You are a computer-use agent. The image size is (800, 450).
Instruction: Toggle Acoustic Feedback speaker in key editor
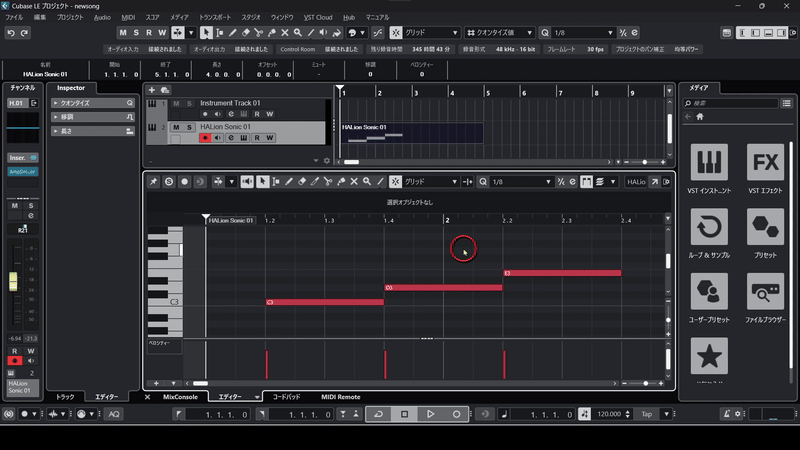coord(247,182)
